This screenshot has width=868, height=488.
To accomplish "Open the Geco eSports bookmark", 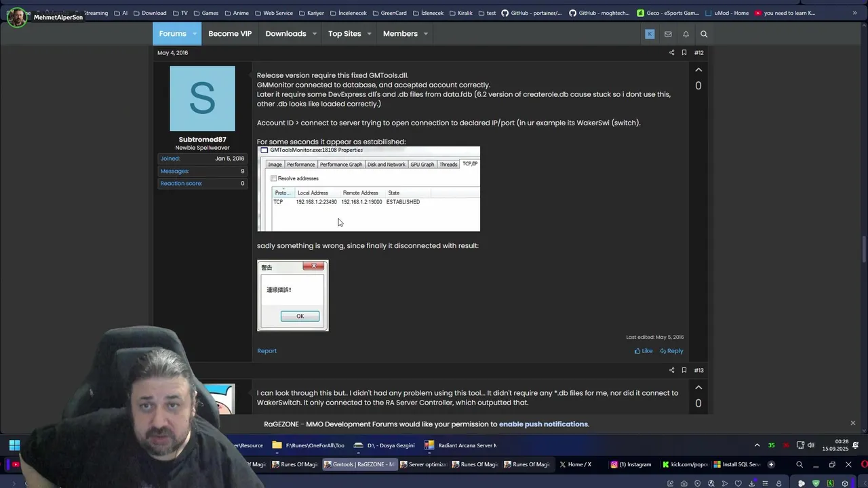I will [x=668, y=13].
